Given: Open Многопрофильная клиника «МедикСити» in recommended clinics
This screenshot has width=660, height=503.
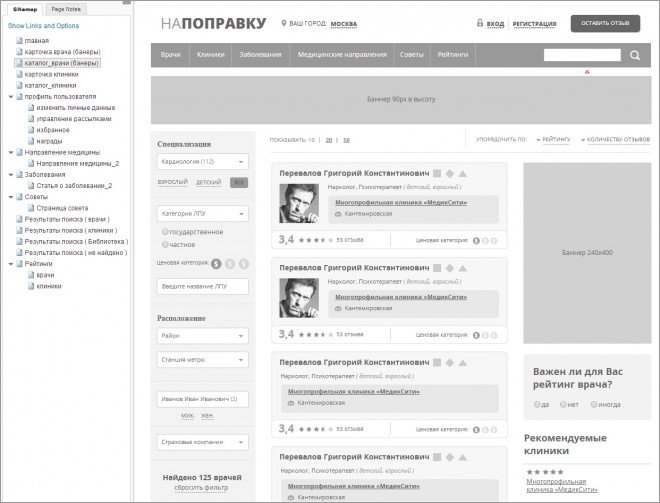Looking at the screenshot, I should coord(562,485).
